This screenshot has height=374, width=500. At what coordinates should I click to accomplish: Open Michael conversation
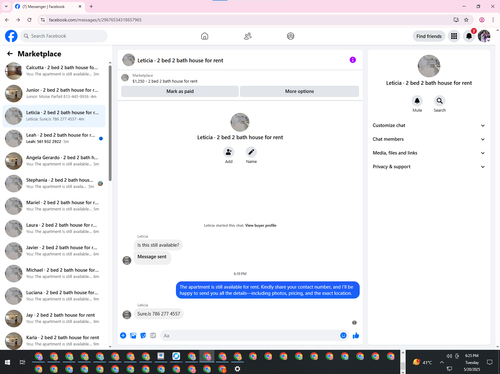coord(54,273)
